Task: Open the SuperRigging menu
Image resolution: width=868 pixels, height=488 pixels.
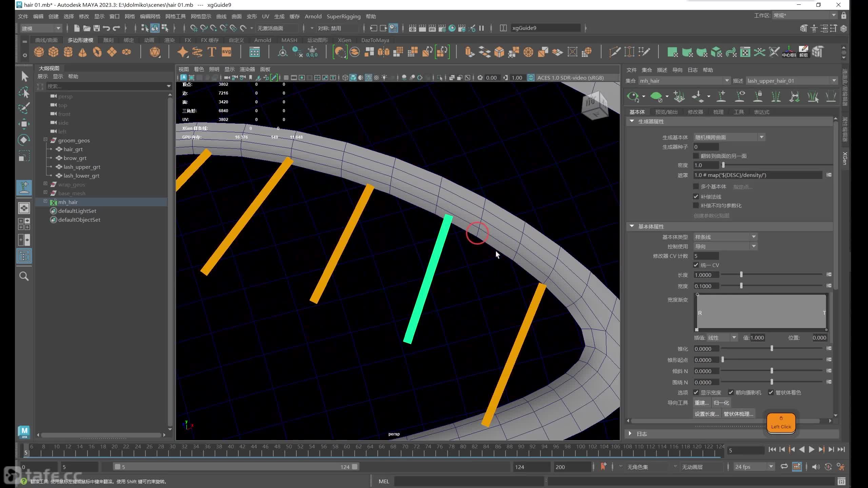Action: point(343,16)
